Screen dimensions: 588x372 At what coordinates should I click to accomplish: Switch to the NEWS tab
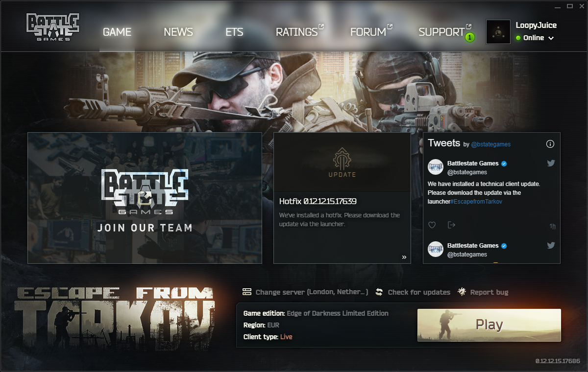pyautogui.click(x=178, y=32)
